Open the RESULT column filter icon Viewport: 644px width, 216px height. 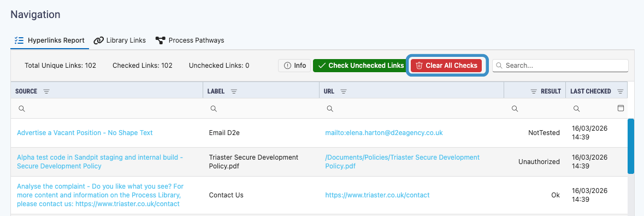coord(534,91)
